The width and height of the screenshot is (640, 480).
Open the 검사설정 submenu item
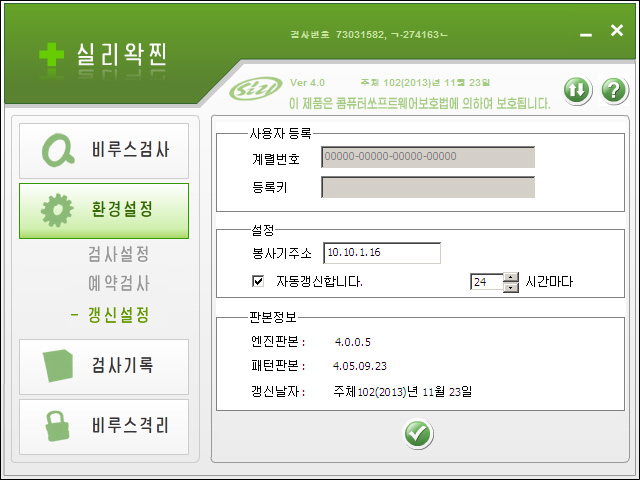pos(118,254)
